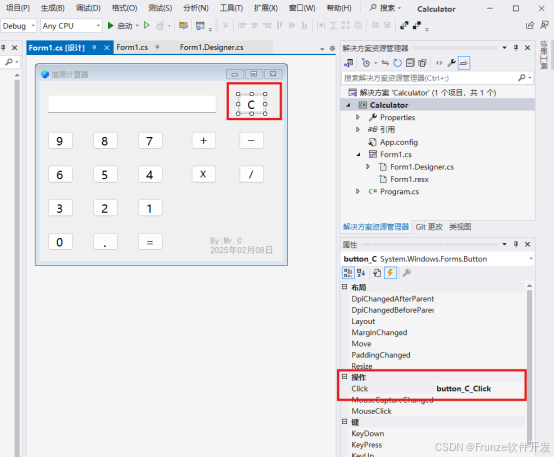Switch Properties to categorized view
This screenshot has width=554, height=458.
pyautogui.click(x=348, y=273)
